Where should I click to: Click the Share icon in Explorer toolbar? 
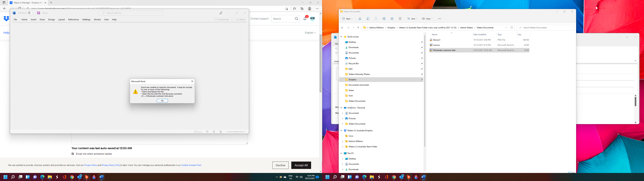[392, 19]
